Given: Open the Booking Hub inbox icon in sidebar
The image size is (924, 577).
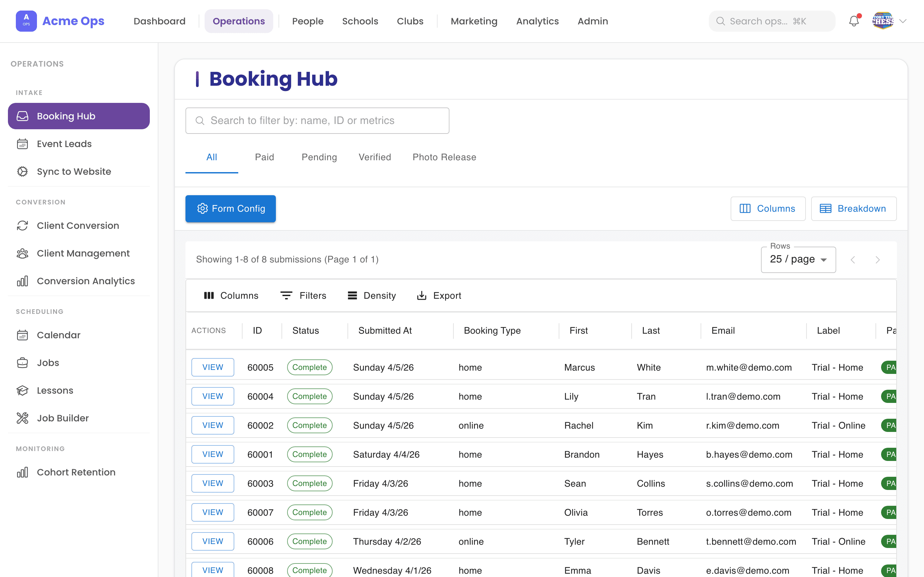Looking at the screenshot, I should (23, 116).
